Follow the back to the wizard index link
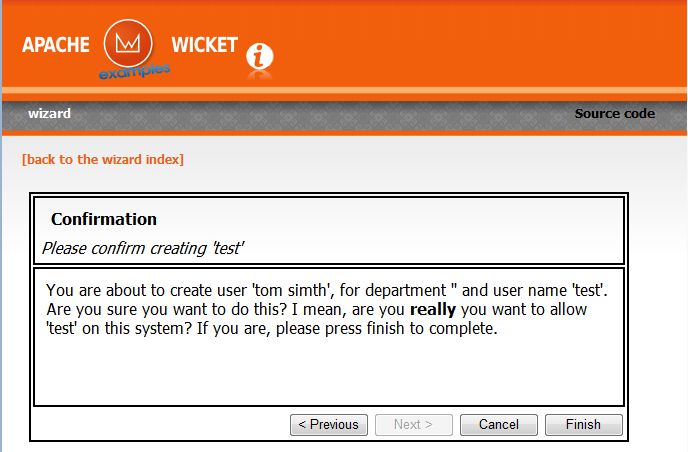This screenshot has height=452, width=688. click(103, 159)
